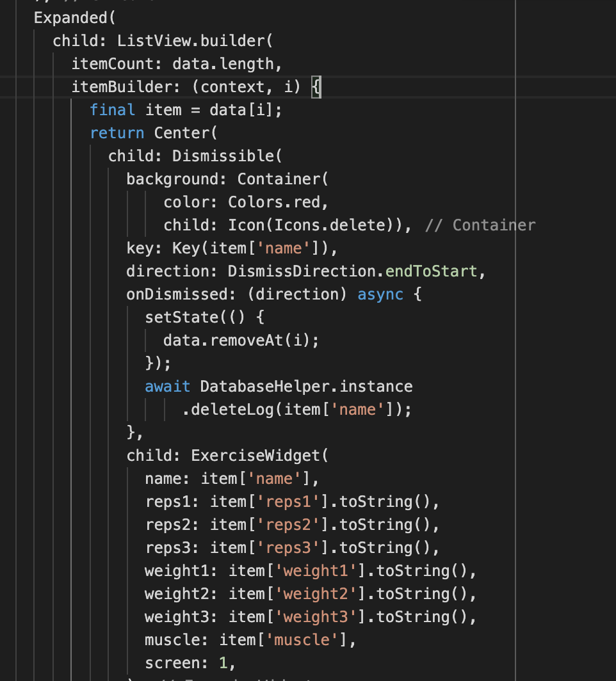Select data.removeAt(i) statement
This screenshot has height=681, width=616.
[x=242, y=340]
